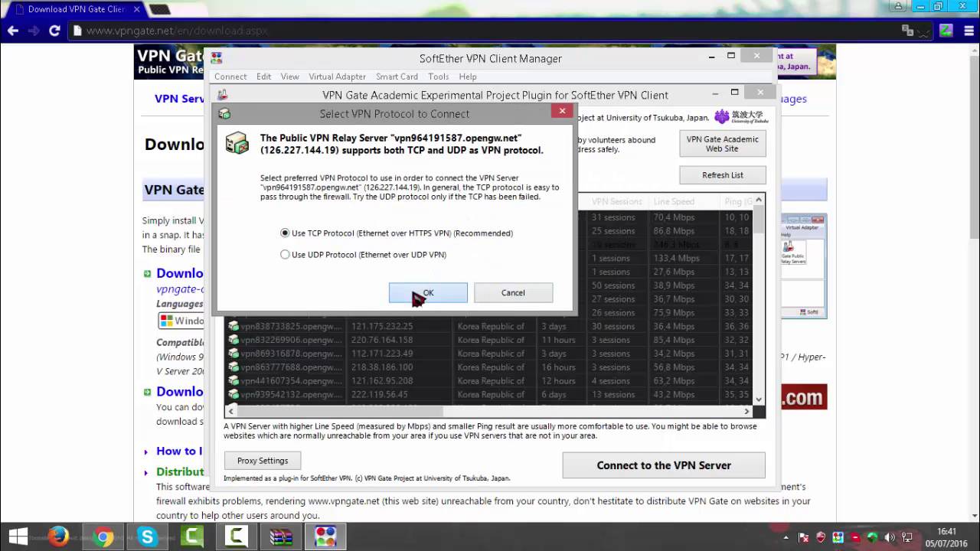Click the Refresh List button
This screenshot has width=980, height=551.
coord(723,174)
